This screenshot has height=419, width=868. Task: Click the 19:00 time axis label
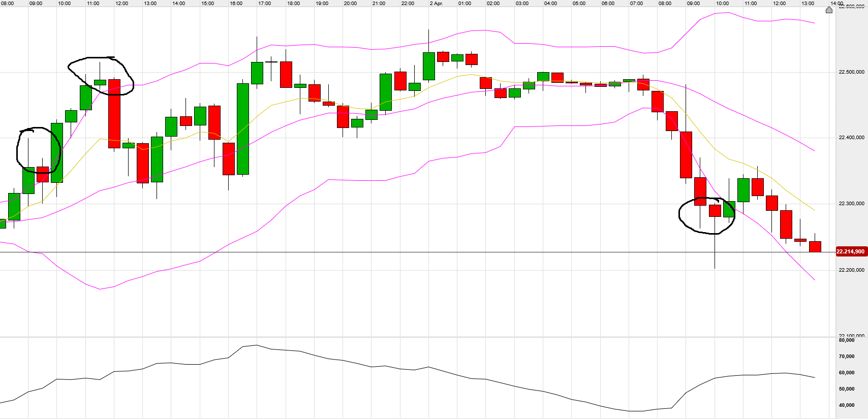pos(322,4)
